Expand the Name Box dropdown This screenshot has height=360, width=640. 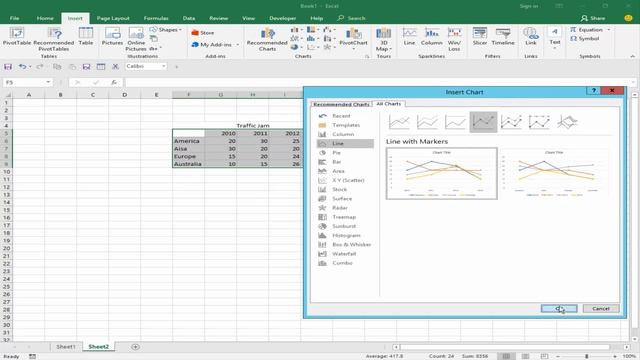tap(48, 82)
